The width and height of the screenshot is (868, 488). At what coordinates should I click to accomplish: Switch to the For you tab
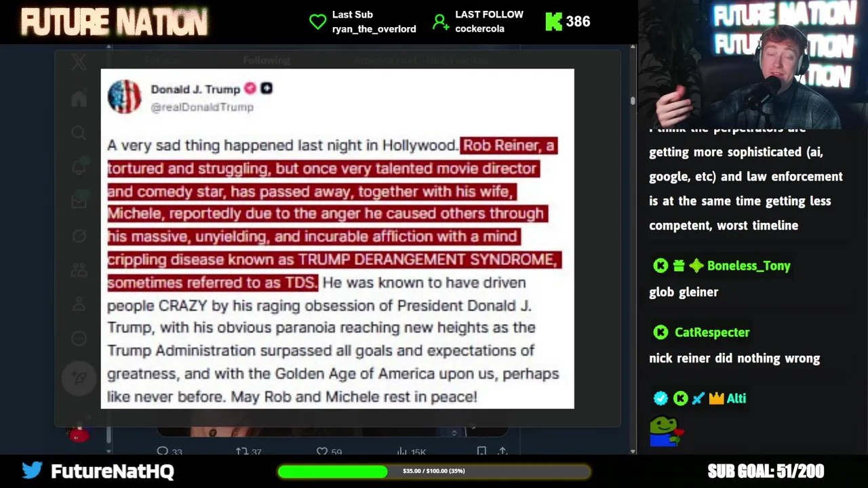(x=161, y=60)
